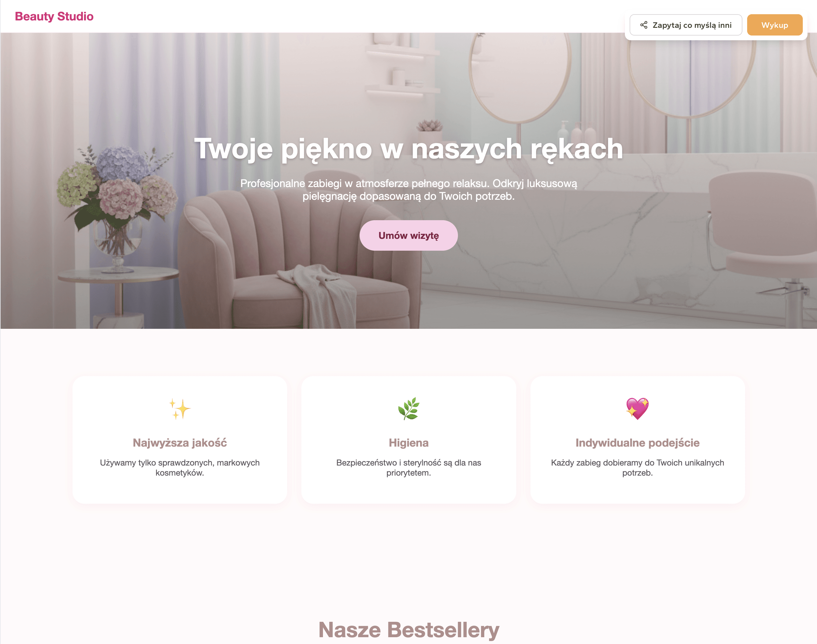Click the Bezpieczeństwo i sterylność description text
Viewport: 817px width, 644px height.
408,468
